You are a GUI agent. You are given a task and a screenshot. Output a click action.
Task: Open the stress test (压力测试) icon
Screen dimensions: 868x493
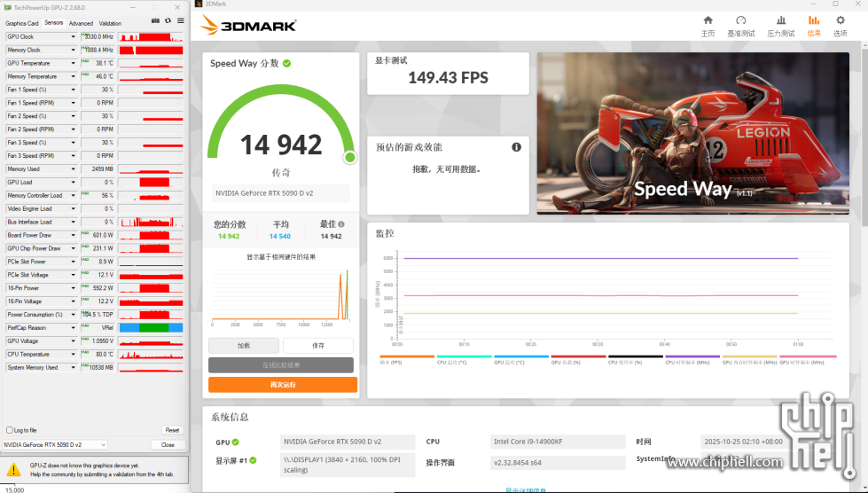[x=780, y=20]
